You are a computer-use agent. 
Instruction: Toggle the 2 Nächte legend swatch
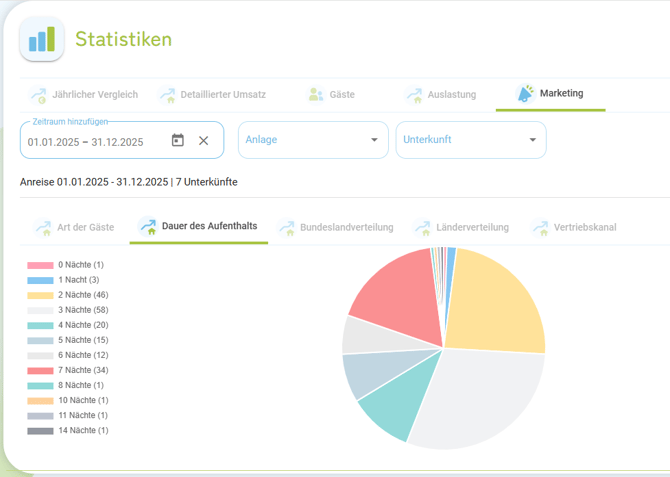[x=40, y=295]
